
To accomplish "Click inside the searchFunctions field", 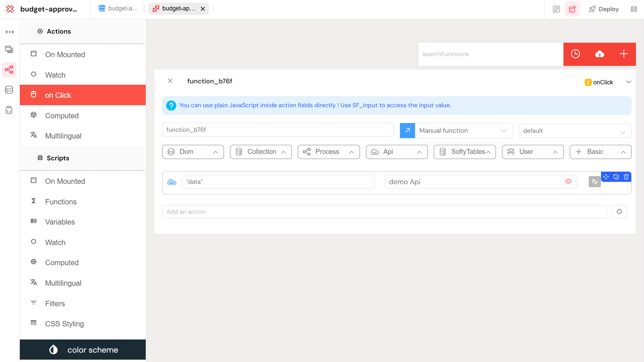I will pyautogui.click(x=490, y=54).
